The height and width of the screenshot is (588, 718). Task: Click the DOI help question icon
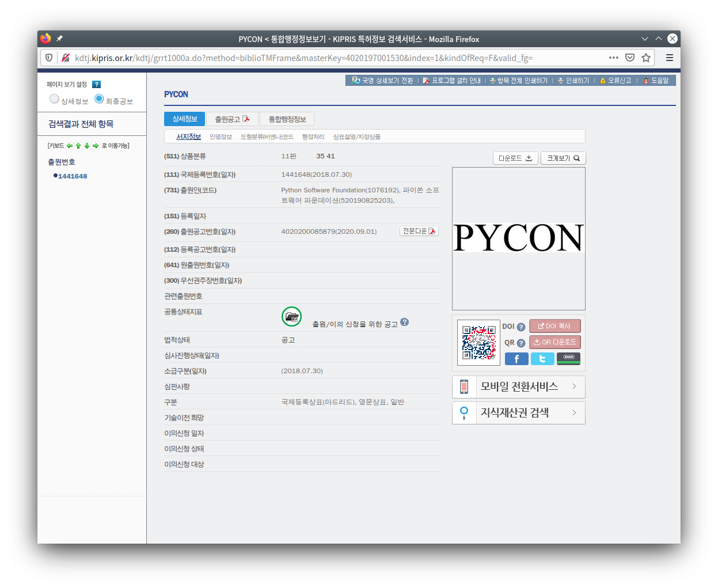(521, 327)
